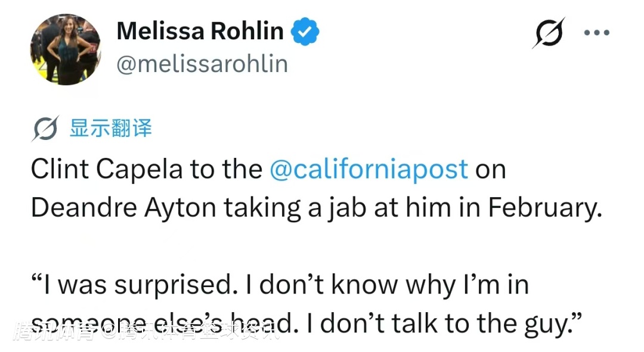Screen dimensions: 644x352
Task: Open the @californiapost mention
Action: pos(369,170)
